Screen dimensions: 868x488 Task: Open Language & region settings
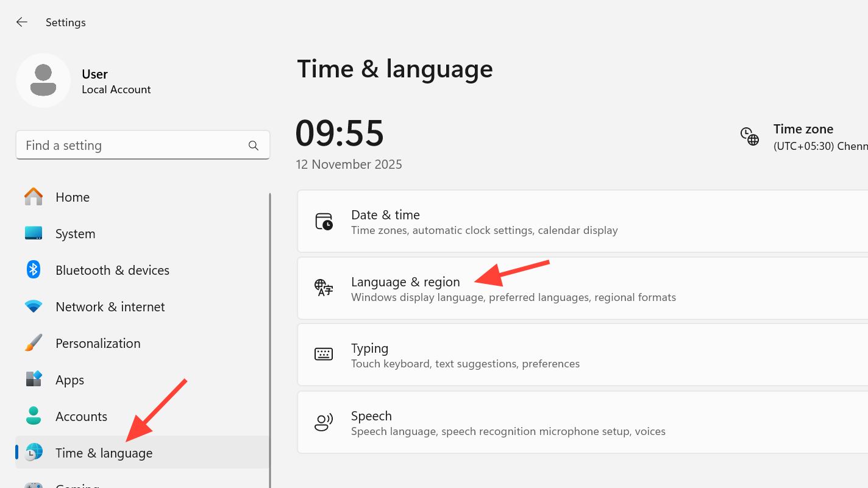coord(582,288)
